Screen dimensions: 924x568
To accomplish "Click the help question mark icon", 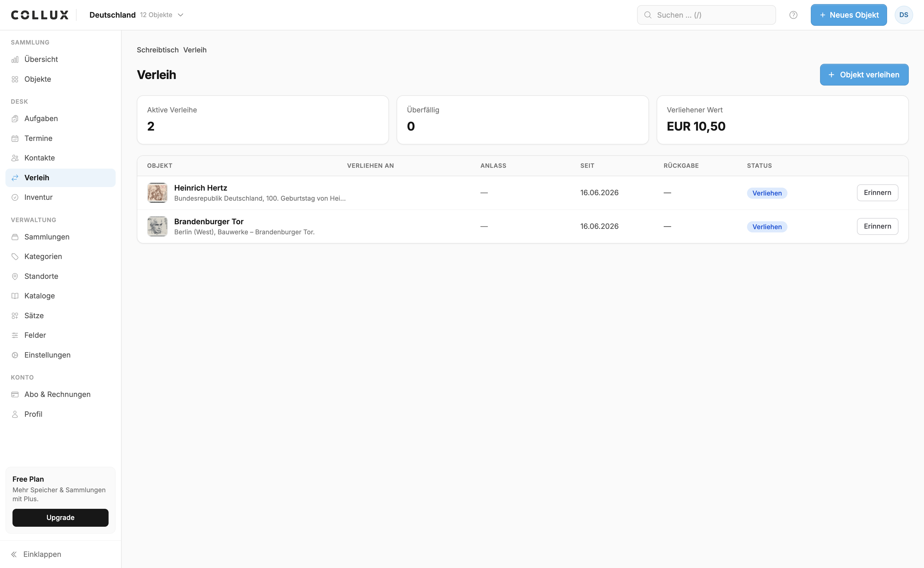I will 793,15.
